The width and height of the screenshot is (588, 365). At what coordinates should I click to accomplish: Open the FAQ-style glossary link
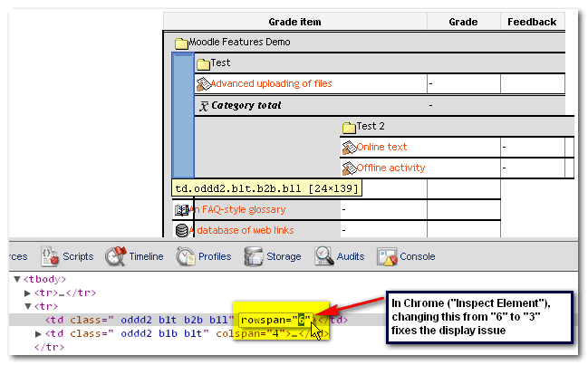pos(237,209)
